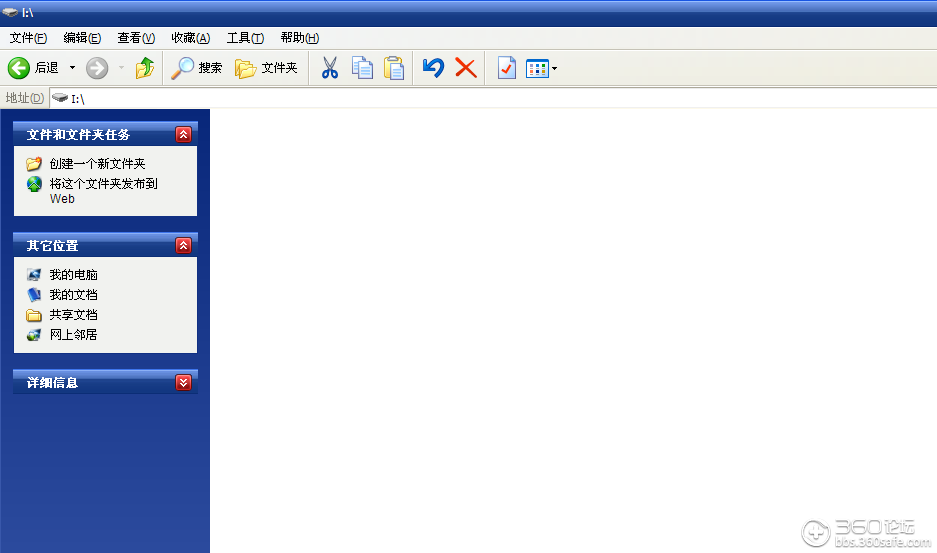Click the 详细信息 header title
Screen dimensions: 937x553
[53, 383]
